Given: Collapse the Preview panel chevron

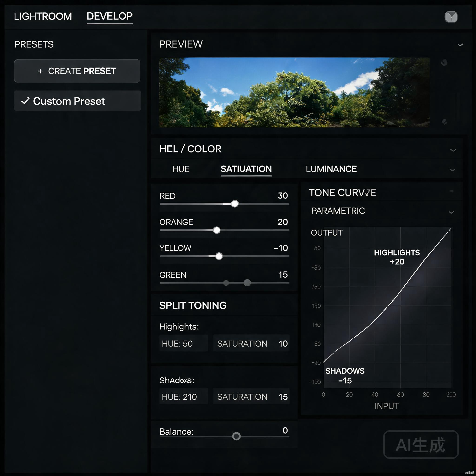Looking at the screenshot, I should (x=460, y=45).
